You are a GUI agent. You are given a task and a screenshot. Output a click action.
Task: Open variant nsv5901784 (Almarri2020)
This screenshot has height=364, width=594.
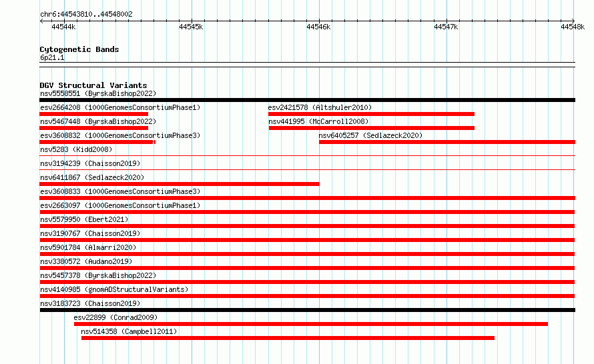coord(88,247)
